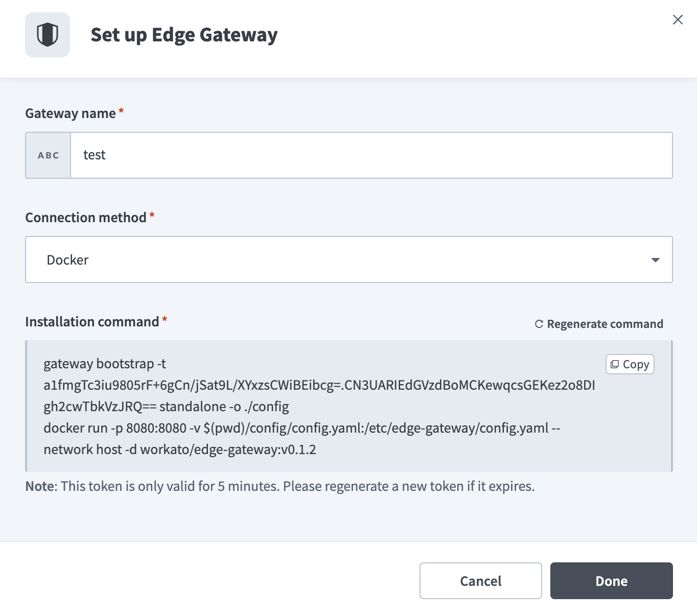Click the refresh icon beside Regenerate command
Viewport: 697px width, 616px height.
[x=539, y=323]
